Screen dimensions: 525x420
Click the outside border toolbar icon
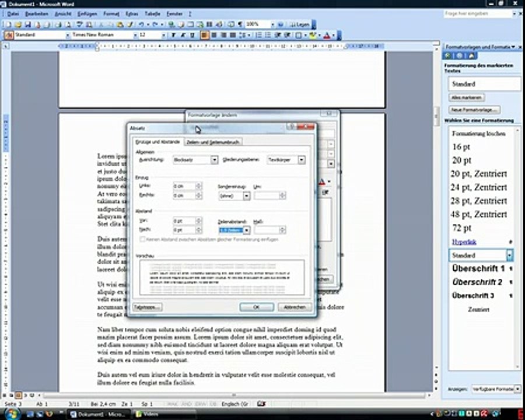click(299, 35)
